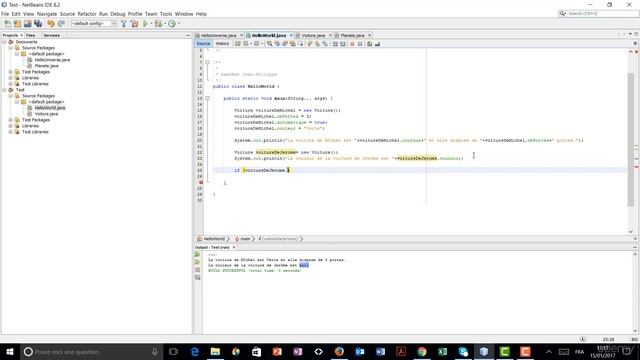The image size is (640, 360).
Task: Expand Libraries under Decouverte project
Action: point(11,78)
